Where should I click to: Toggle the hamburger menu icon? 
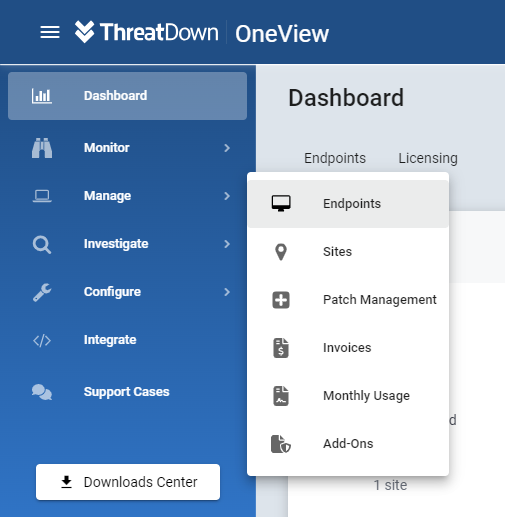50,32
